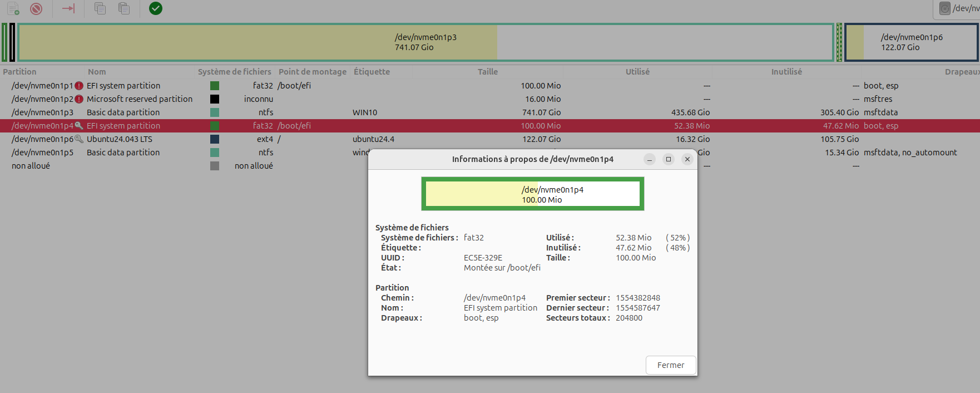Minimize the partition information dialog
Image resolution: width=980 pixels, height=393 pixels.
coord(650,159)
